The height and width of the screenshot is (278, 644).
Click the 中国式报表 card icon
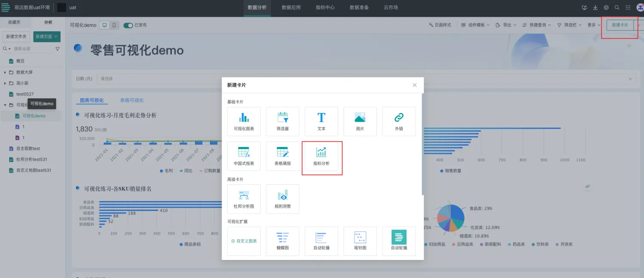pos(244,156)
